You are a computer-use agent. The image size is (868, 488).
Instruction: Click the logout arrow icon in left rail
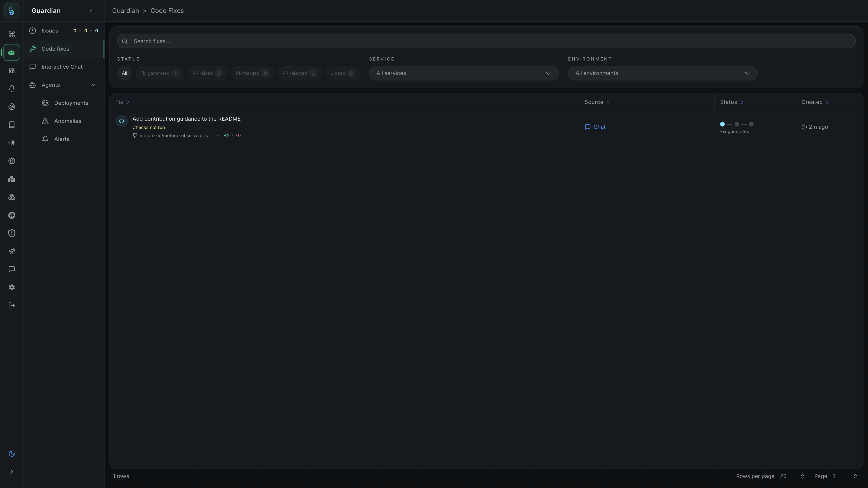pos(12,305)
